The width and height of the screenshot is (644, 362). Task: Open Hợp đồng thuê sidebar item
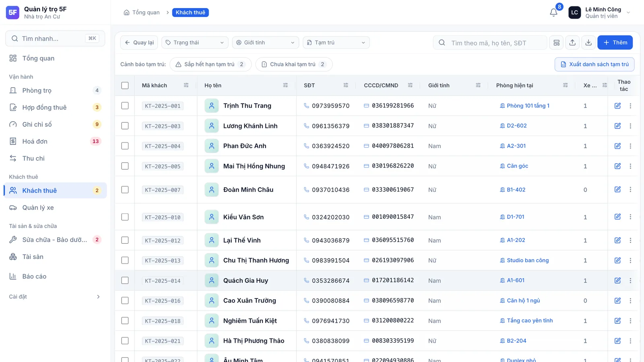[55, 107]
